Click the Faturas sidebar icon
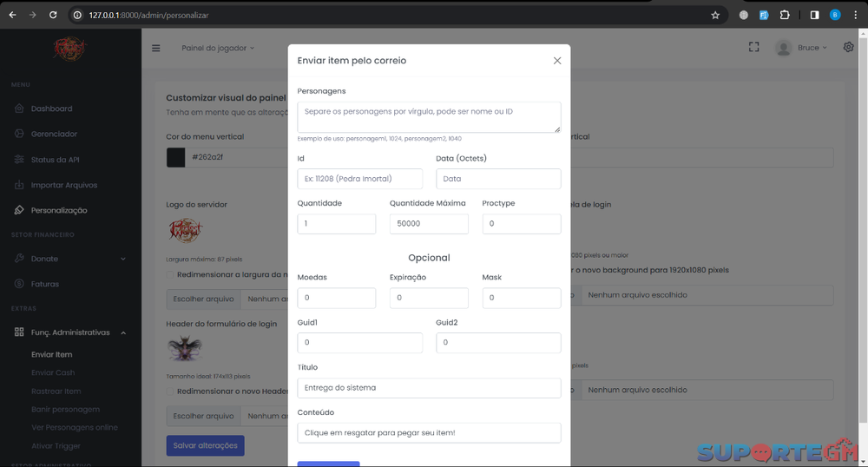The image size is (868, 467). click(x=19, y=284)
